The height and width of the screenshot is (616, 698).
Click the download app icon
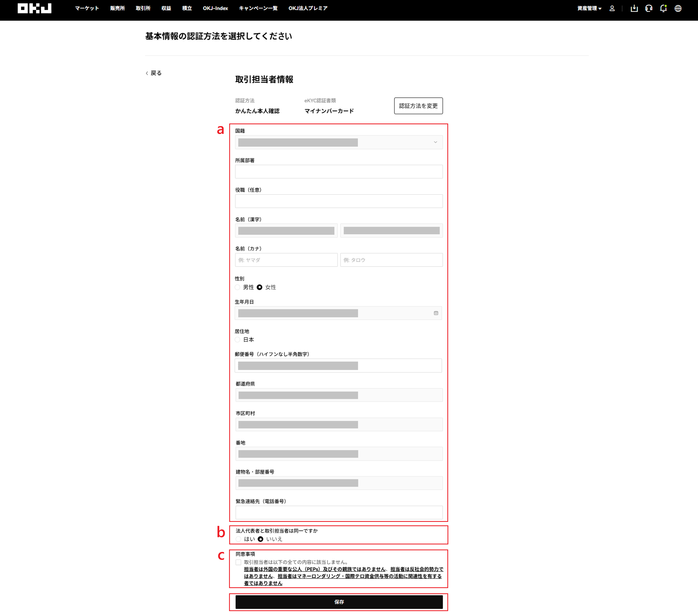tap(634, 8)
